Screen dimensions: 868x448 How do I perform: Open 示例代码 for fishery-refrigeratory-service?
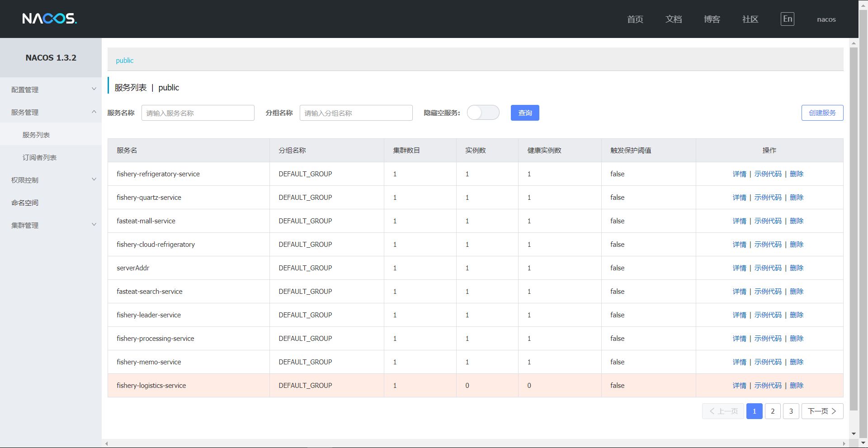pyautogui.click(x=768, y=174)
